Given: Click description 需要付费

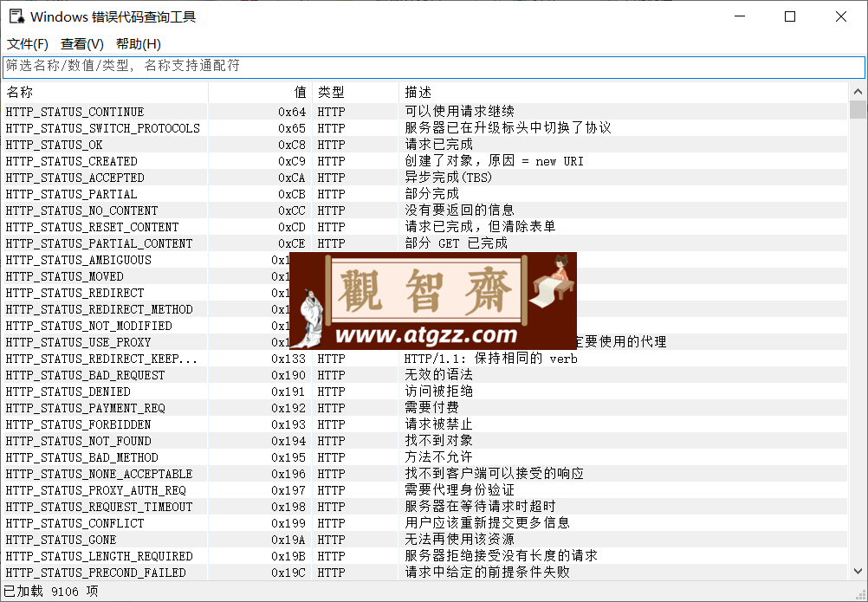Looking at the screenshot, I should (431, 408).
